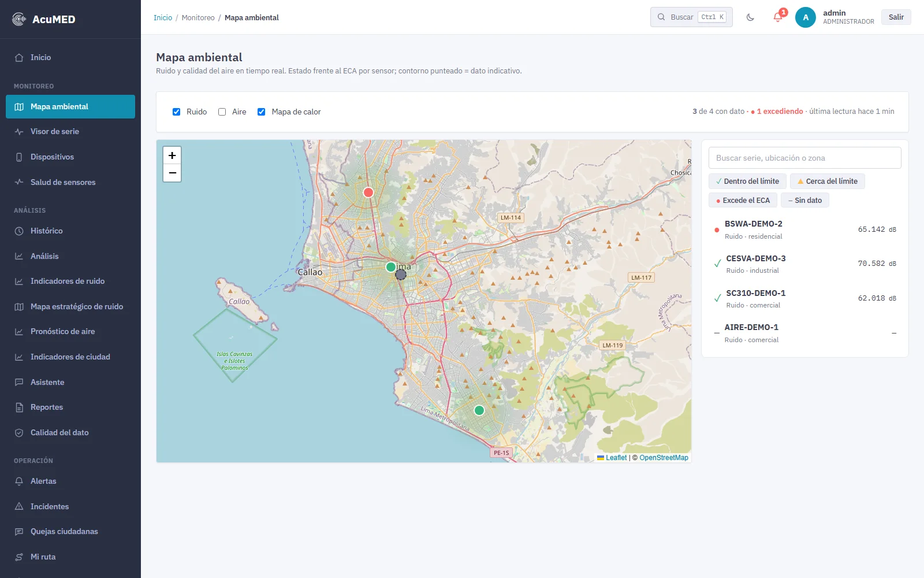Select the SC310-DEMO-1 sensor row
This screenshot has height=578, width=924.
pyautogui.click(x=805, y=299)
